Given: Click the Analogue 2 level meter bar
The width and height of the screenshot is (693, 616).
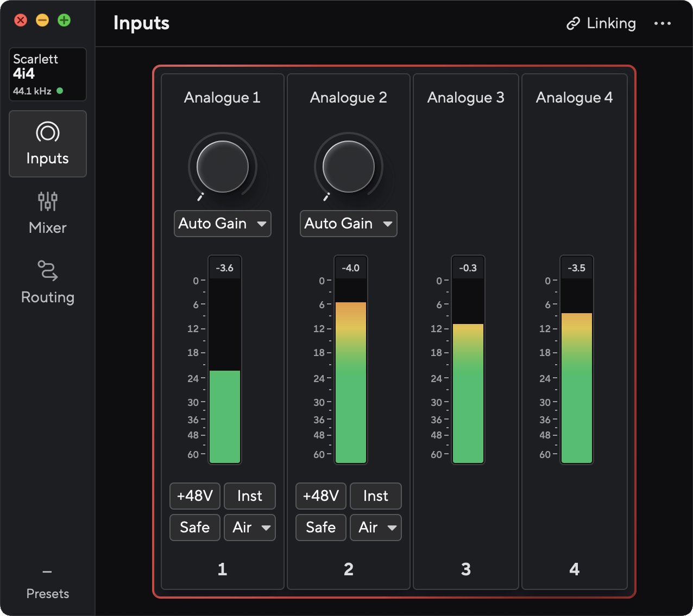Looking at the screenshot, I should pos(351,371).
